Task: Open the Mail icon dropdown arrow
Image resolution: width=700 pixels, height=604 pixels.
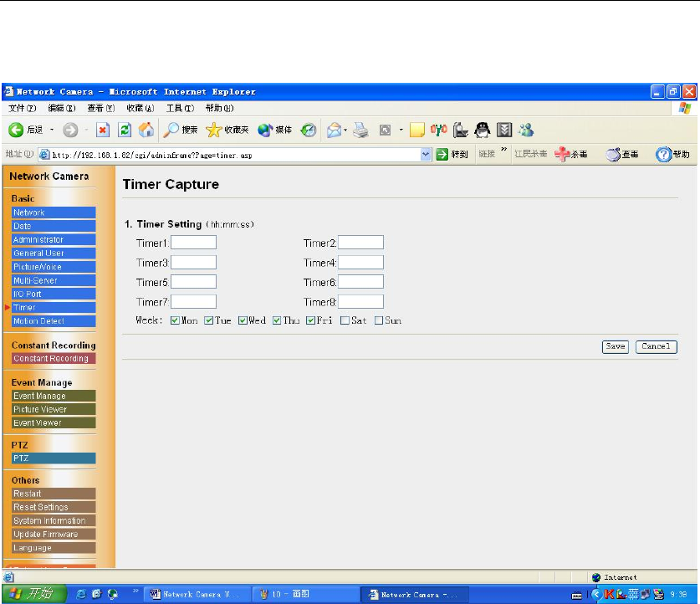Action: 345,131
